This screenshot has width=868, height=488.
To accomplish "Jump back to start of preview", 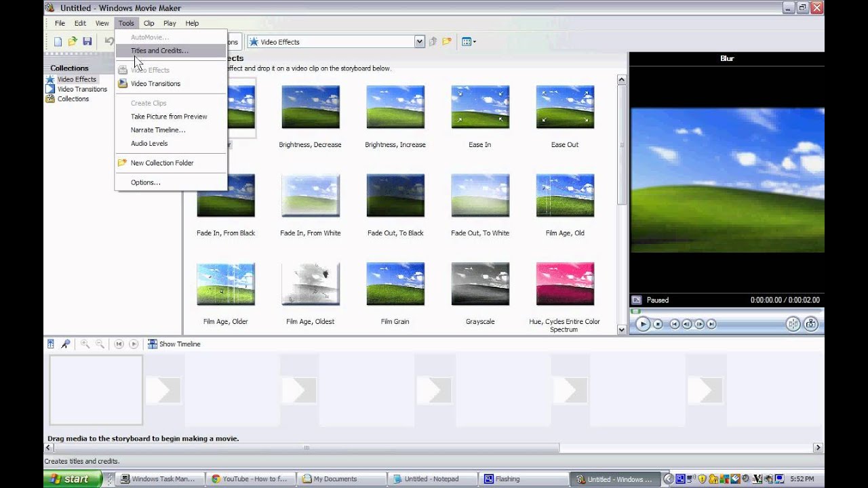I will pos(675,324).
